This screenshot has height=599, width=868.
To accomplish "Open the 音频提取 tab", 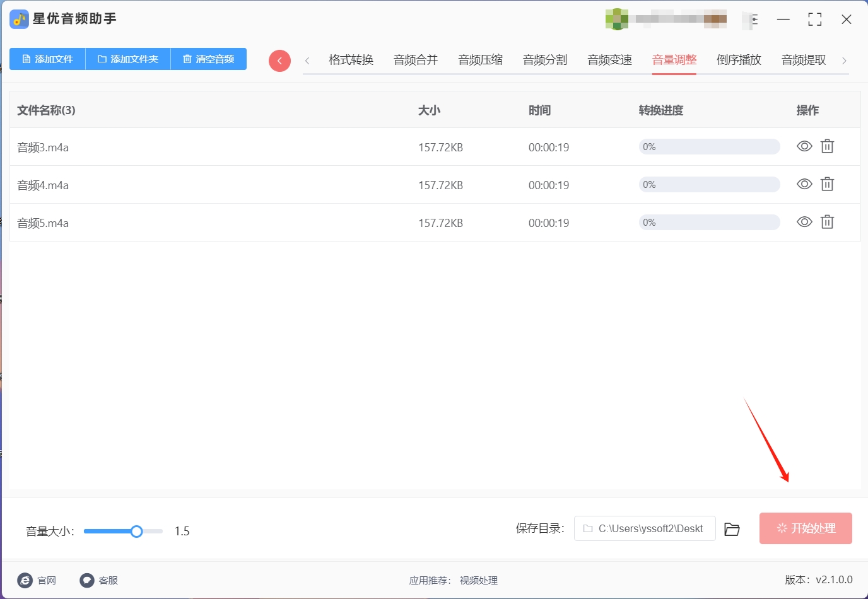I will point(804,60).
